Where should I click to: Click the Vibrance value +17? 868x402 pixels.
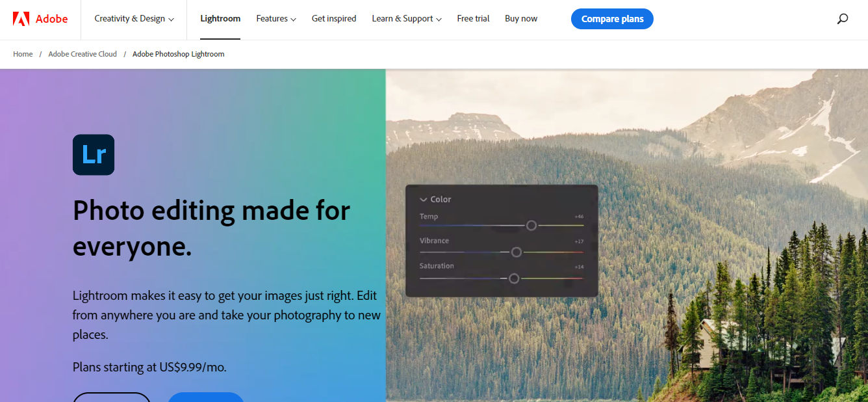coord(579,241)
